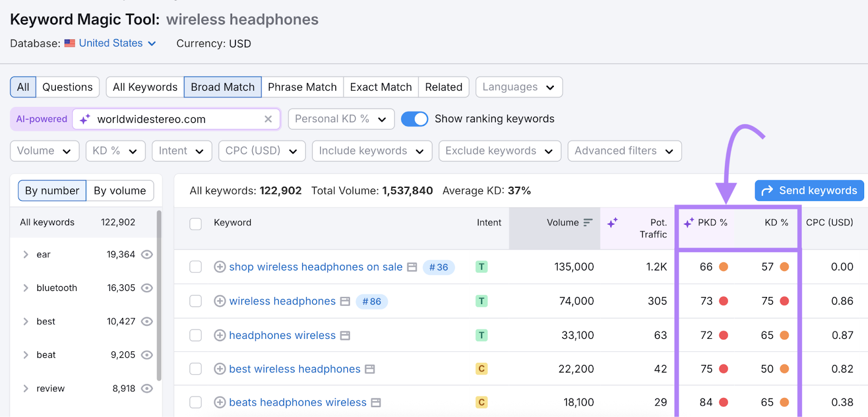Click the plus icon beside 'beats headphones wireless'
The height and width of the screenshot is (417, 868).
pyautogui.click(x=220, y=402)
